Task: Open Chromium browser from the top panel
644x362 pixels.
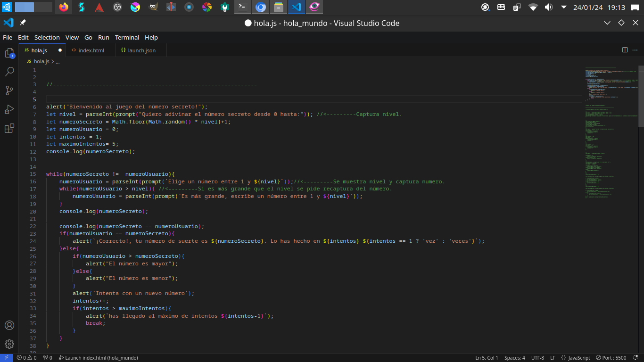Action: [261, 7]
